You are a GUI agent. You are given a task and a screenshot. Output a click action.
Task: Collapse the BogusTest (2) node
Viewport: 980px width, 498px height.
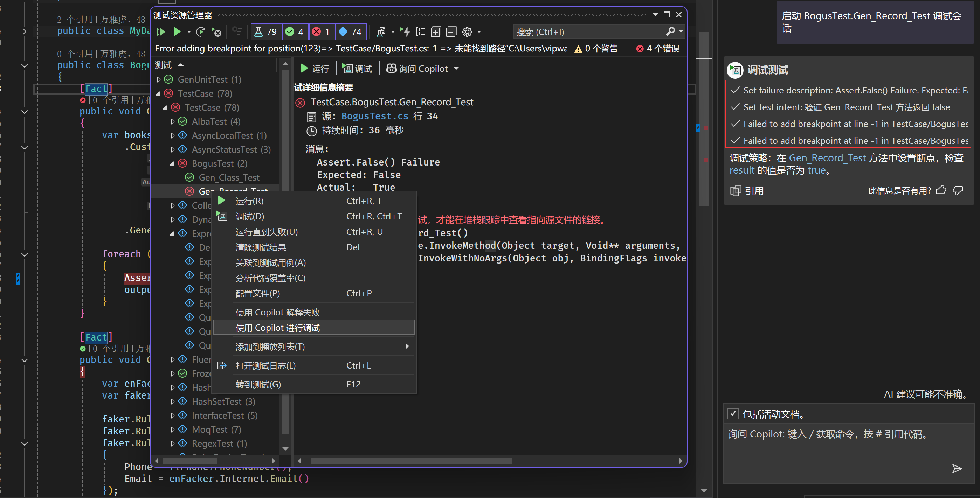pyautogui.click(x=172, y=164)
